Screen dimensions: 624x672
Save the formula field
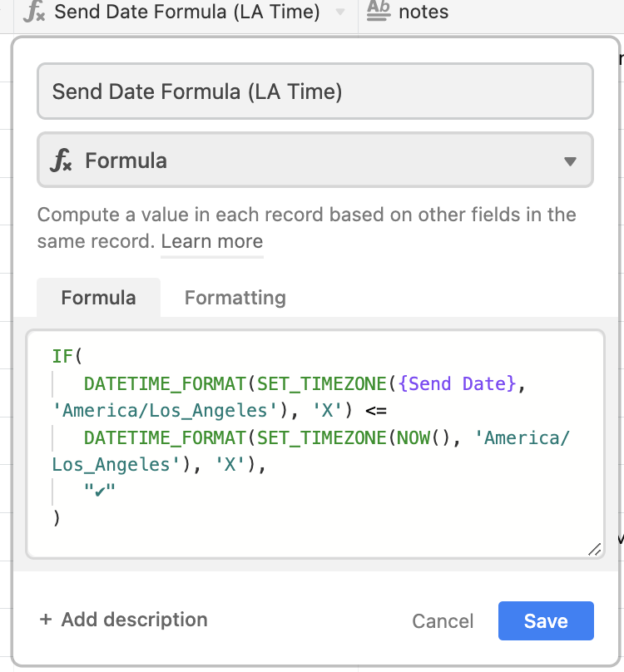point(546,621)
